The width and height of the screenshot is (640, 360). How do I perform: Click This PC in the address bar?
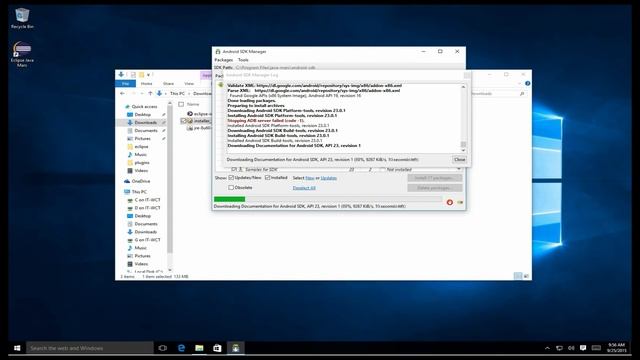coord(177,94)
